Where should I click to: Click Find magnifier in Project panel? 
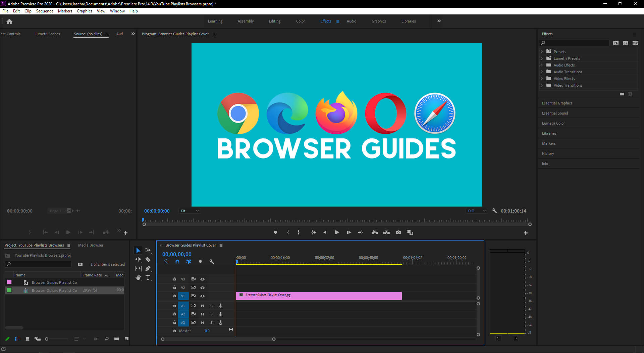[106, 339]
